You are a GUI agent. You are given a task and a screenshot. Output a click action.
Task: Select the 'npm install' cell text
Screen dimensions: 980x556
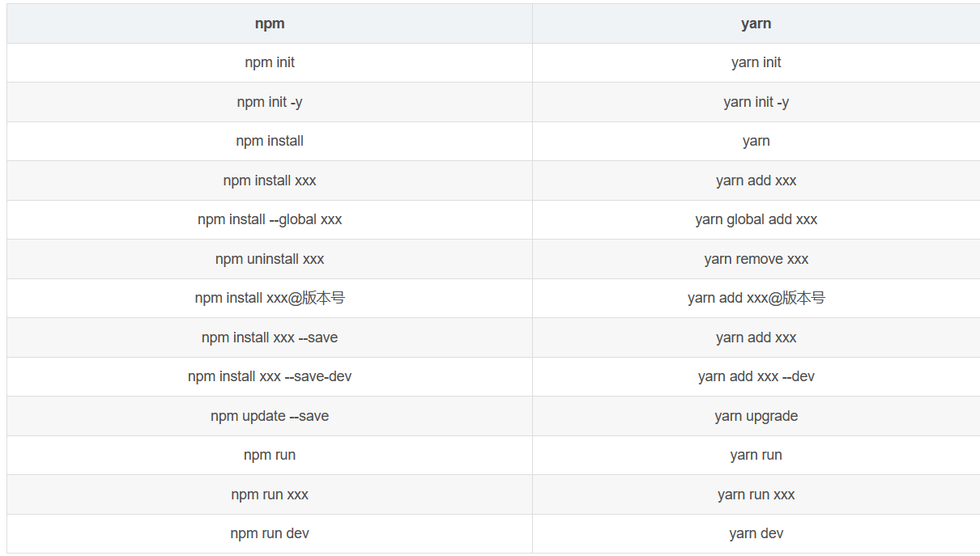tap(270, 141)
